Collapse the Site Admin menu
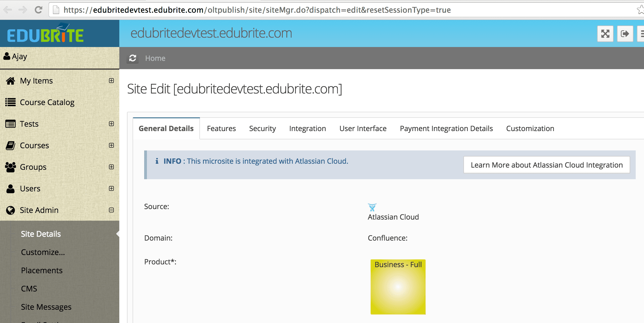This screenshot has height=323, width=644. [x=111, y=210]
